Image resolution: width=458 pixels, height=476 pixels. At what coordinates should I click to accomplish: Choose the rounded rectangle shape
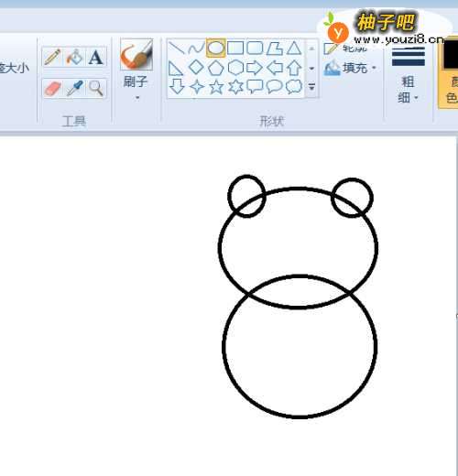point(255,48)
